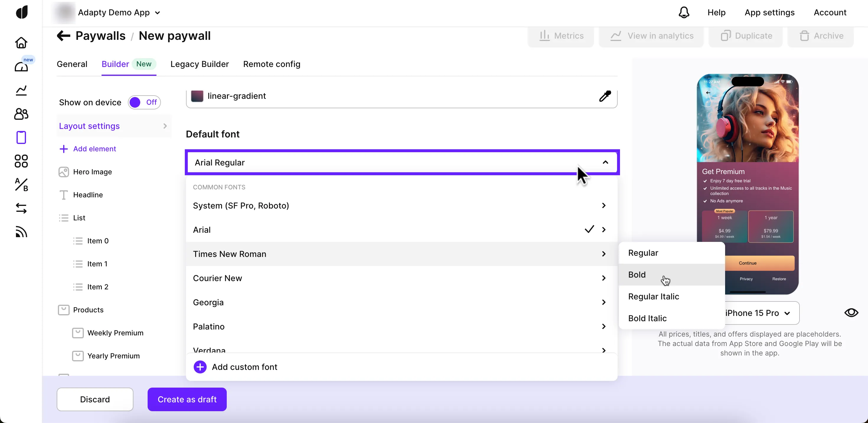Select Bold font style option
Screen dimensions: 868x423
[637, 275]
